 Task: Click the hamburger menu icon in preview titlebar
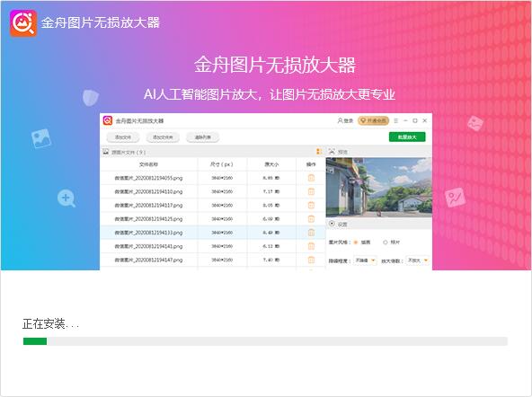click(x=395, y=120)
